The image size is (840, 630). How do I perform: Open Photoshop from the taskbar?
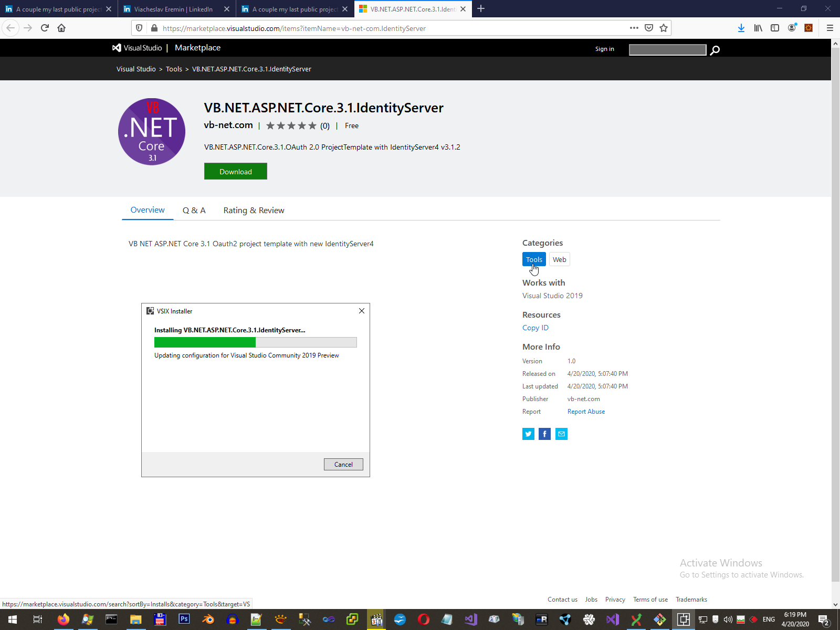click(x=184, y=619)
